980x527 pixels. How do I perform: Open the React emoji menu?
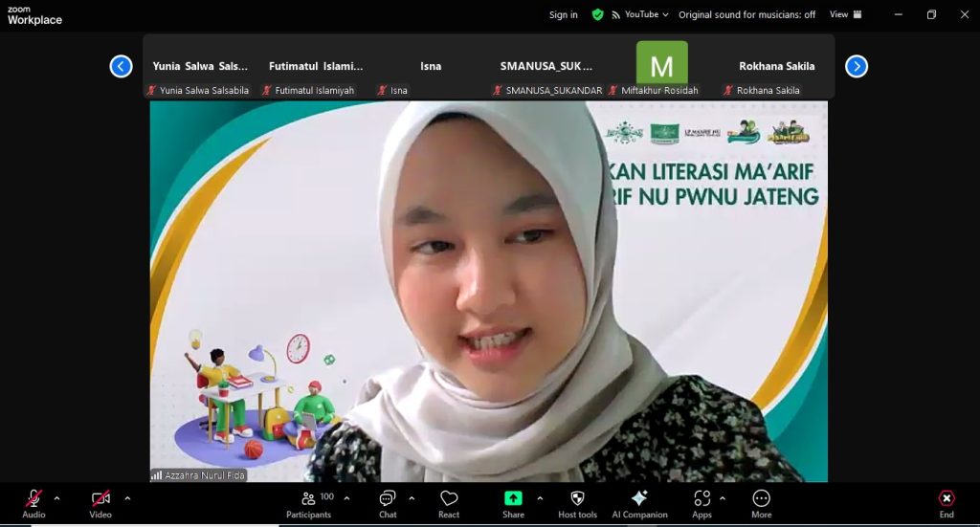[449, 504]
